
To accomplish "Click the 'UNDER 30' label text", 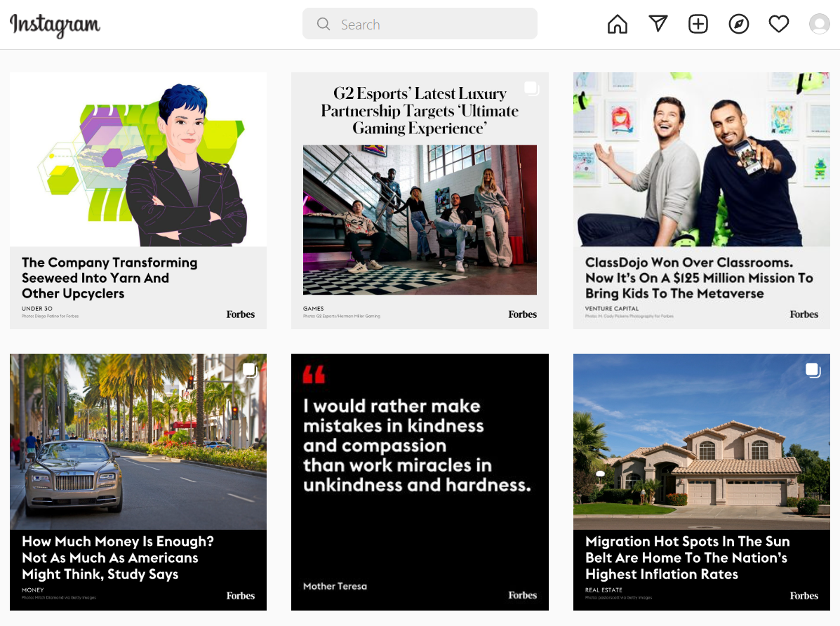I will [37, 309].
